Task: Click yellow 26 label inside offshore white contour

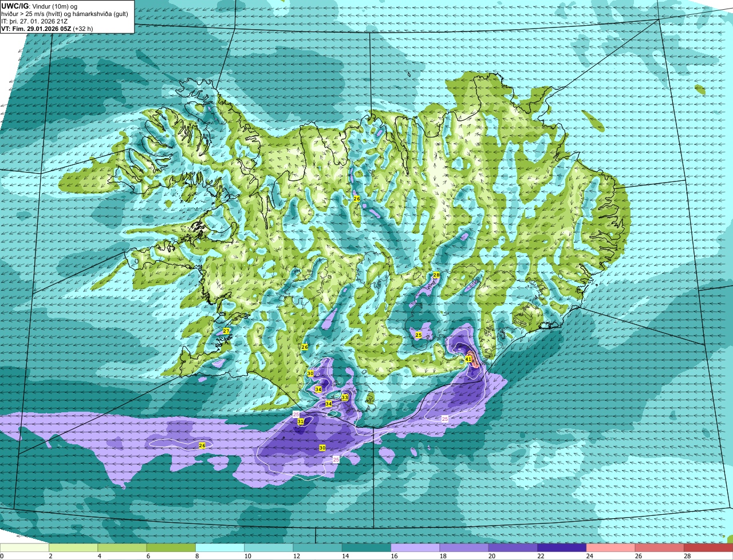Action: tap(202, 445)
